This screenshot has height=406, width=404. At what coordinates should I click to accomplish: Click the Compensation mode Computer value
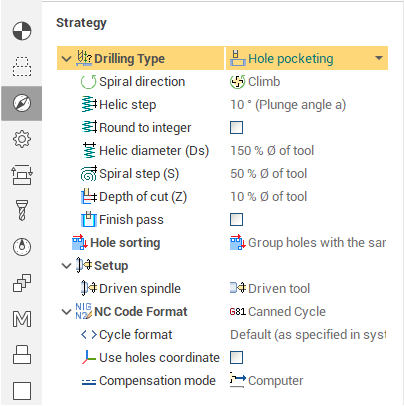point(267,381)
